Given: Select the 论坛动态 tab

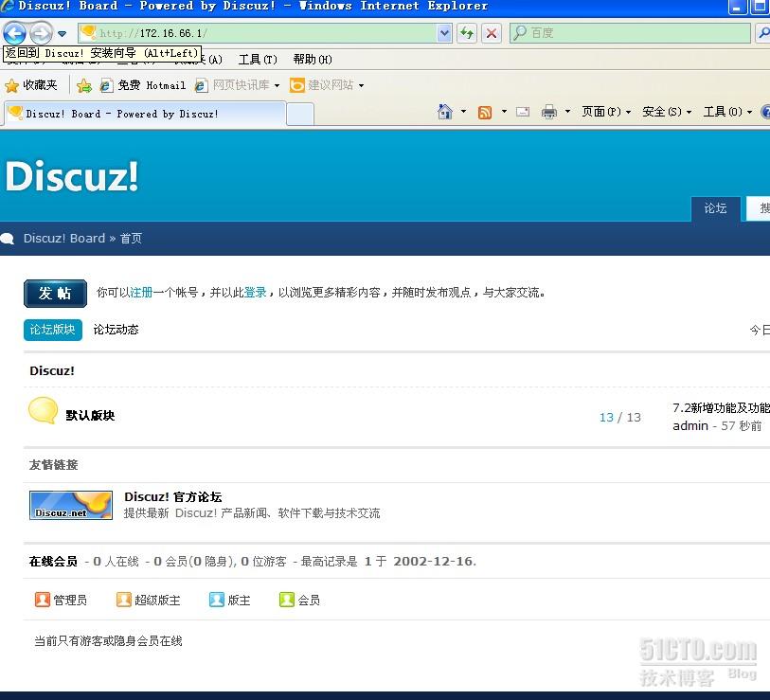Looking at the screenshot, I should (116, 330).
